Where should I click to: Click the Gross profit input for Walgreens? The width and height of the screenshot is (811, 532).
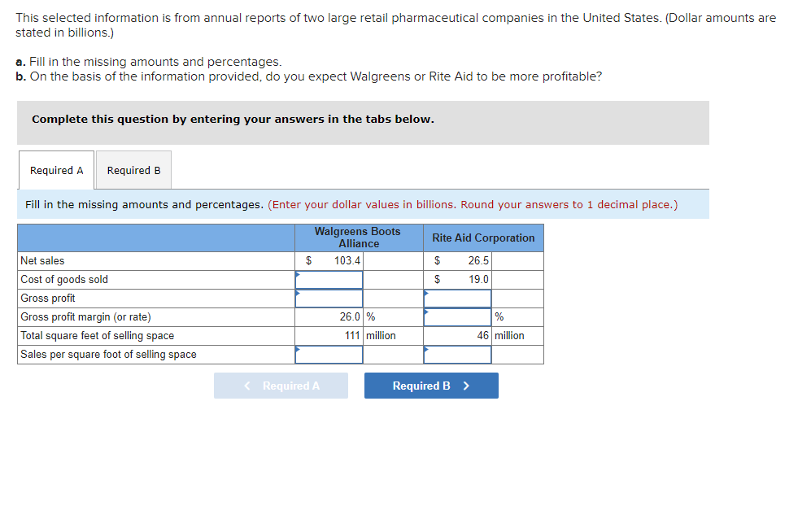[330, 298]
